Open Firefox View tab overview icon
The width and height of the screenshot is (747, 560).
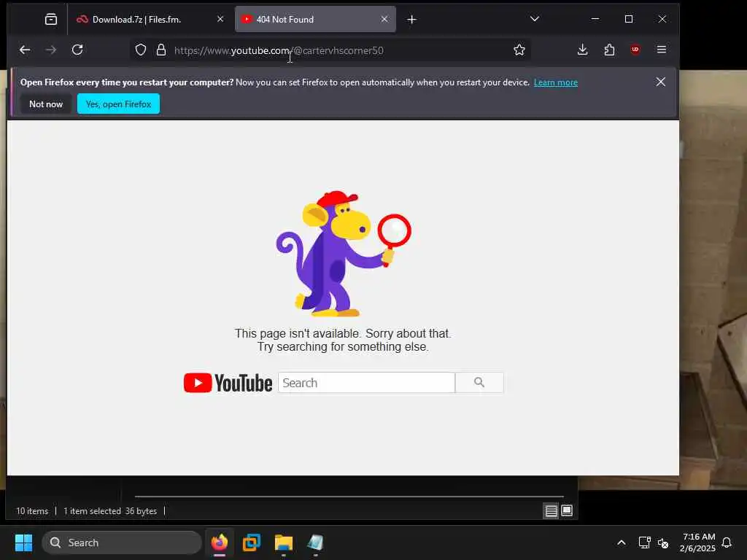pos(51,19)
